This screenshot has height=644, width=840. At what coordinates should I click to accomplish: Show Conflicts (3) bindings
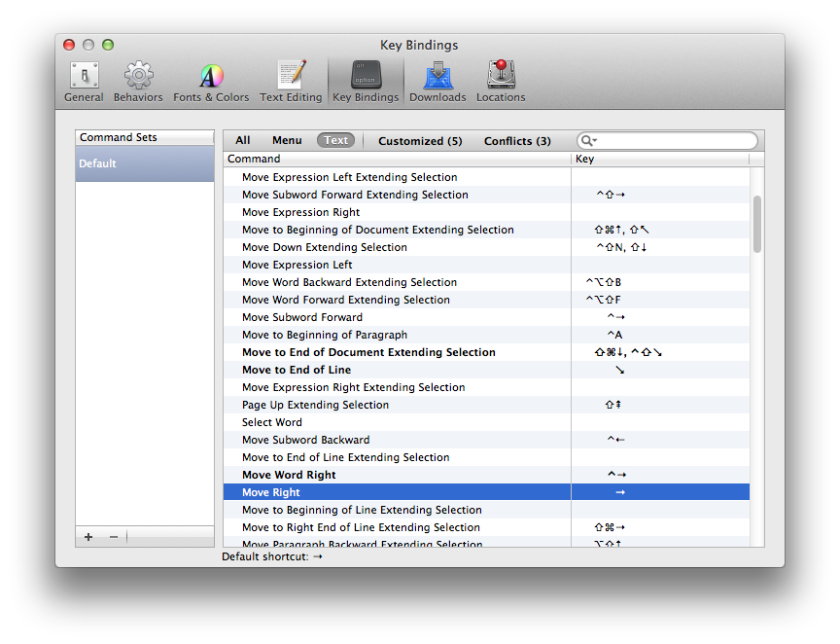point(517,141)
